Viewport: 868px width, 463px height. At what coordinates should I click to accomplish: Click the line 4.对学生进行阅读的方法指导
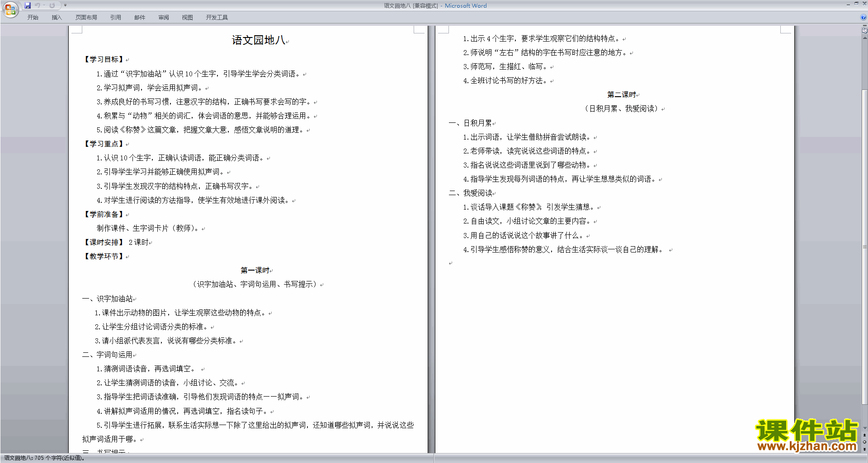[x=194, y=201]
